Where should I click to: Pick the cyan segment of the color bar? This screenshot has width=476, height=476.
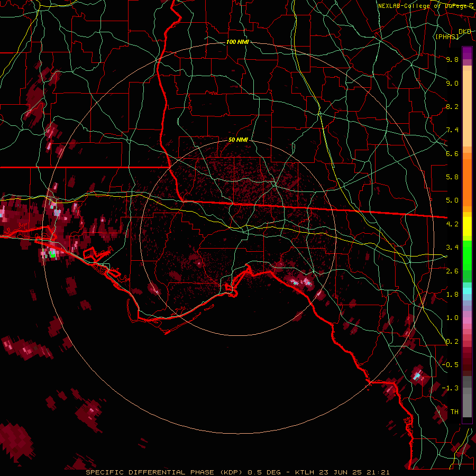pyautogui.click(x=467, y=291)
